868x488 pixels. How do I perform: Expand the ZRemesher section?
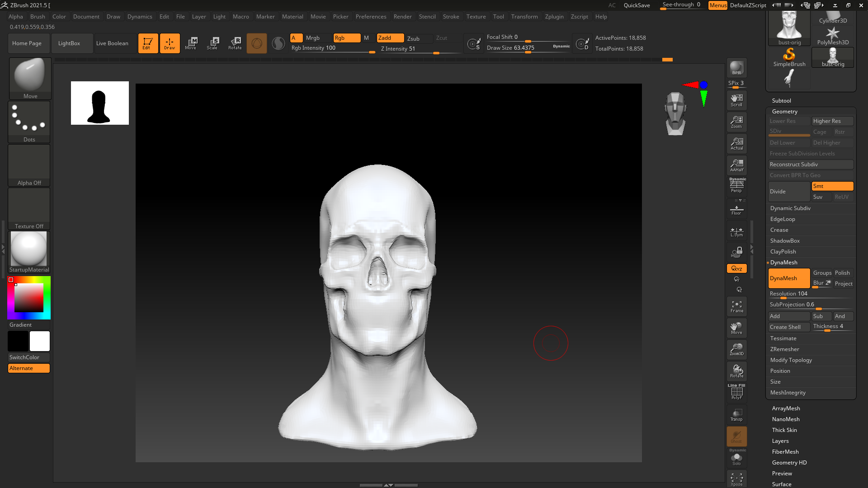[x=784, y=349]
